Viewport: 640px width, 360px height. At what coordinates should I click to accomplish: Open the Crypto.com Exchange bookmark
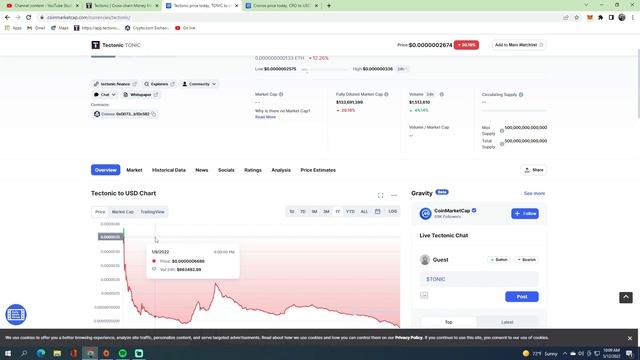tap(147, 28)
